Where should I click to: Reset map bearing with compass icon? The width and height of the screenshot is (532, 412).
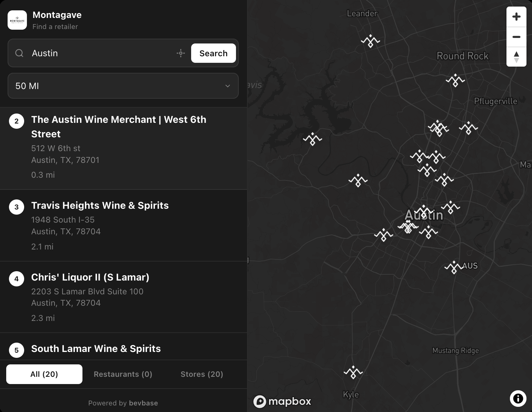tap(516, 57)
